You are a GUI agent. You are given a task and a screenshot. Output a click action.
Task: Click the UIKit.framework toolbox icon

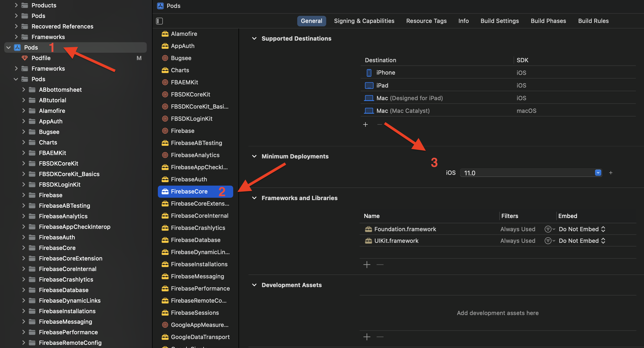(x=368, y=241)
